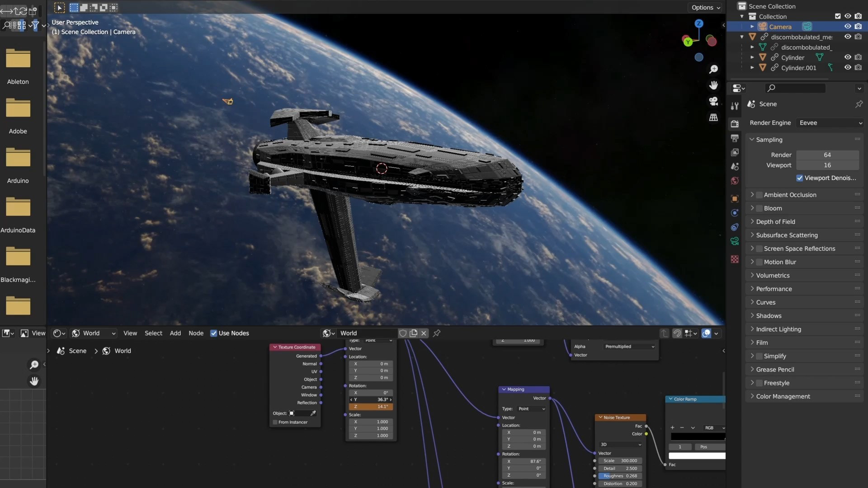Select the Tweak tool icon in viewport header
The width and height of the screenshot is (868, 488).
pos(59,8)
